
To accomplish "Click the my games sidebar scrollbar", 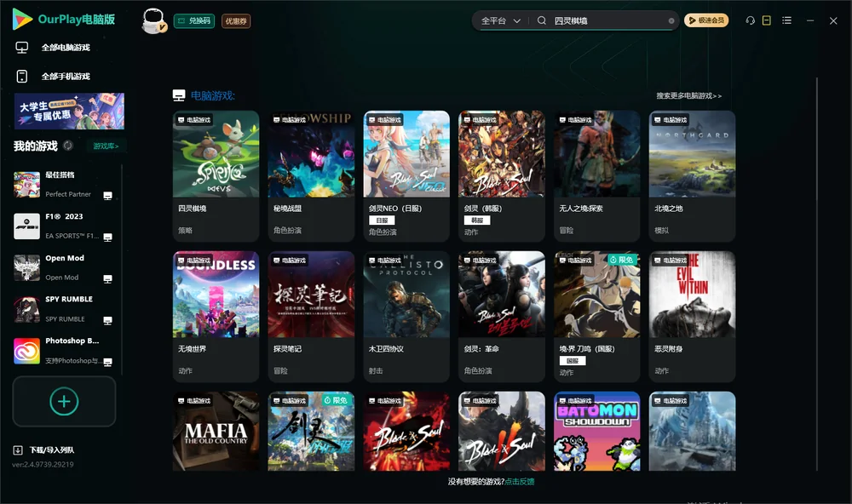I will pyautogui.click(x=121, y=270).
